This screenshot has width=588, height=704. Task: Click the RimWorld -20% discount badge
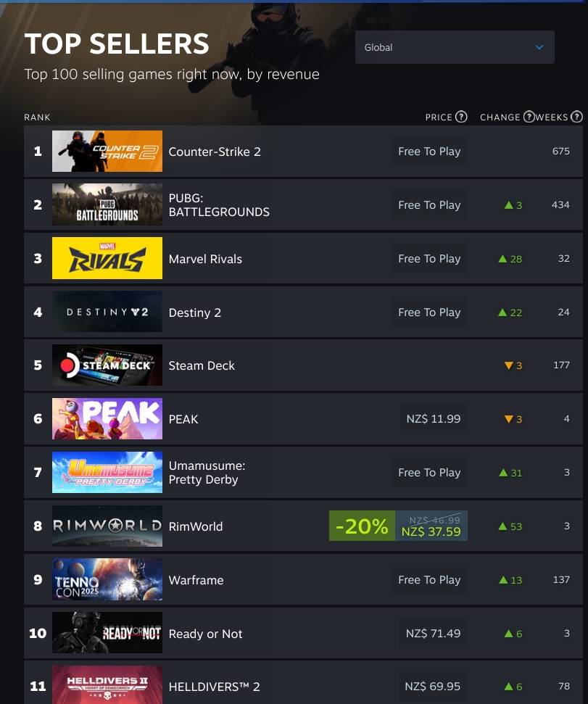tap(362, 526)
